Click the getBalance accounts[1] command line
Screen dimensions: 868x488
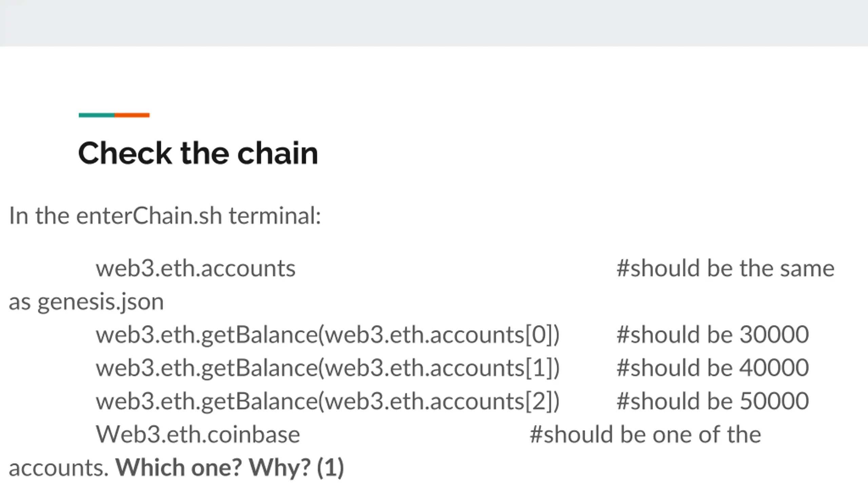pos(328,368)
